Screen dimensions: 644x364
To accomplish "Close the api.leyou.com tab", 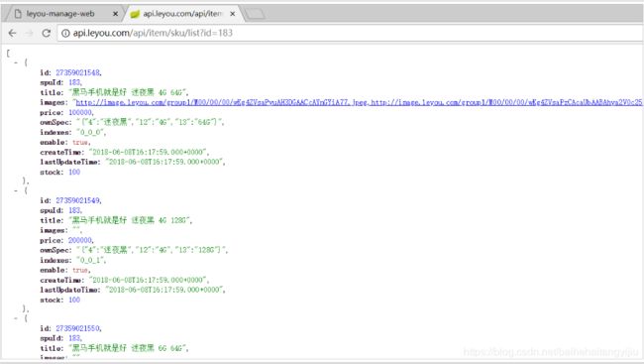I will coord(233,14).
